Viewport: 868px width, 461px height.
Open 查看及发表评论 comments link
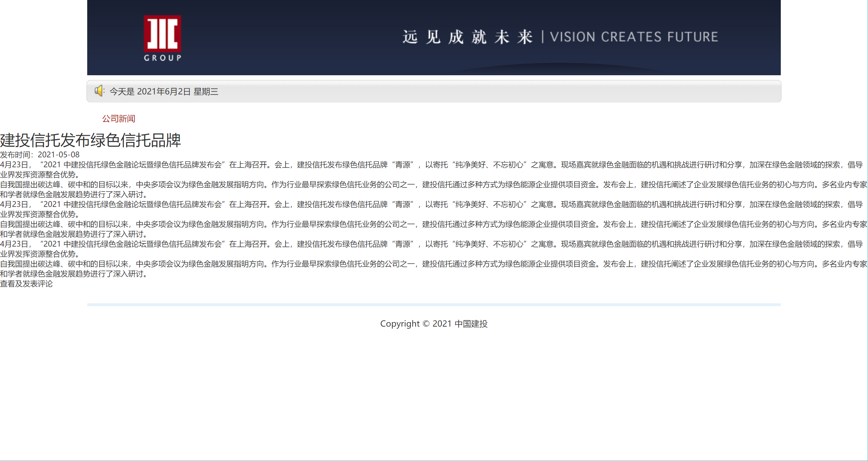coord(26,284)
